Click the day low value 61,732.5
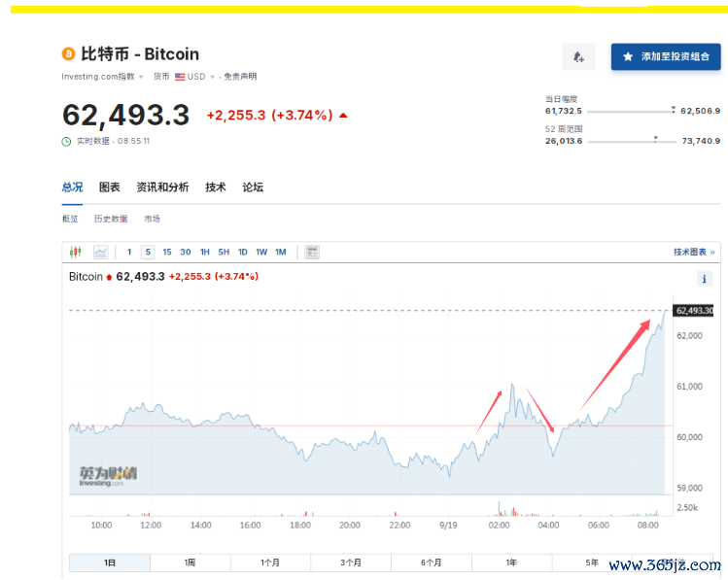 tap(564, 111)
